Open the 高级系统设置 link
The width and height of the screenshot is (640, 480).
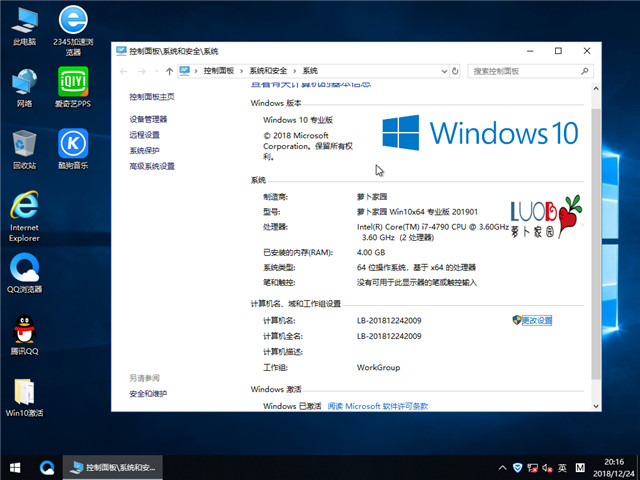coord(152,166)
